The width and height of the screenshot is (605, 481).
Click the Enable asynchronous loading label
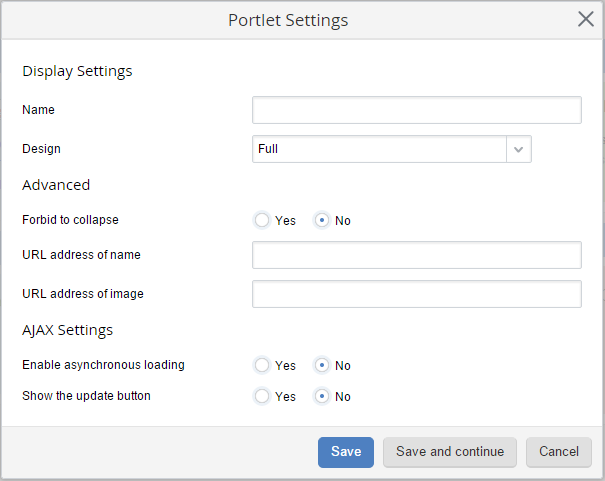103,365
